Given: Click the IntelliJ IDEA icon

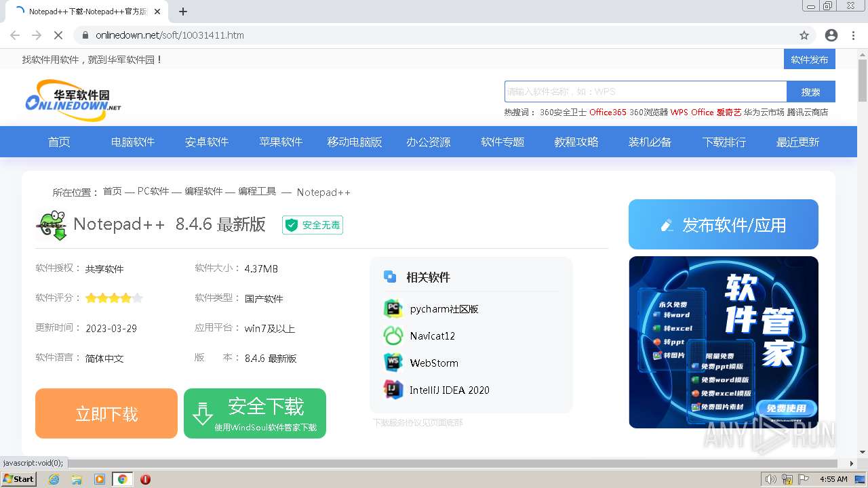Looking at the screenshot, I should tap(393, 390).
